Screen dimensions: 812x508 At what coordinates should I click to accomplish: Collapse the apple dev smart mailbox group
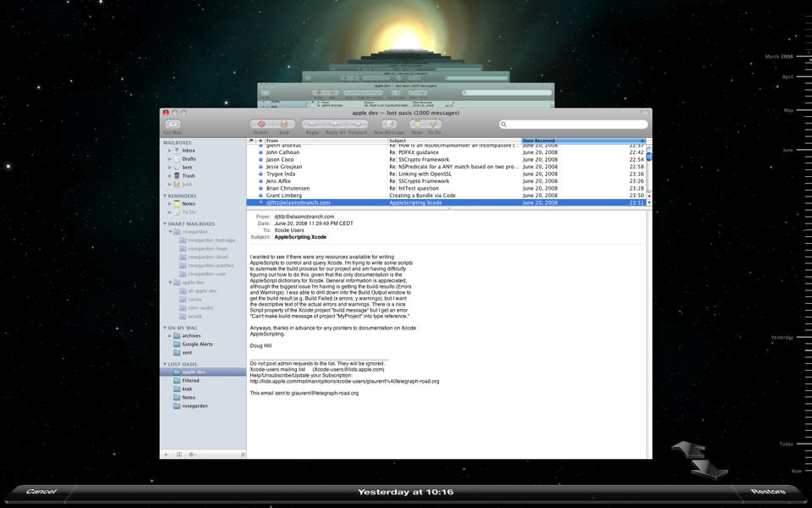click(170, 283)
